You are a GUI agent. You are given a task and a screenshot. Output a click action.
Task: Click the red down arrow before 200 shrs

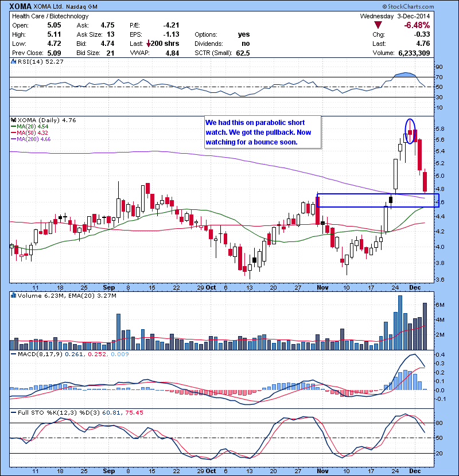148,44
